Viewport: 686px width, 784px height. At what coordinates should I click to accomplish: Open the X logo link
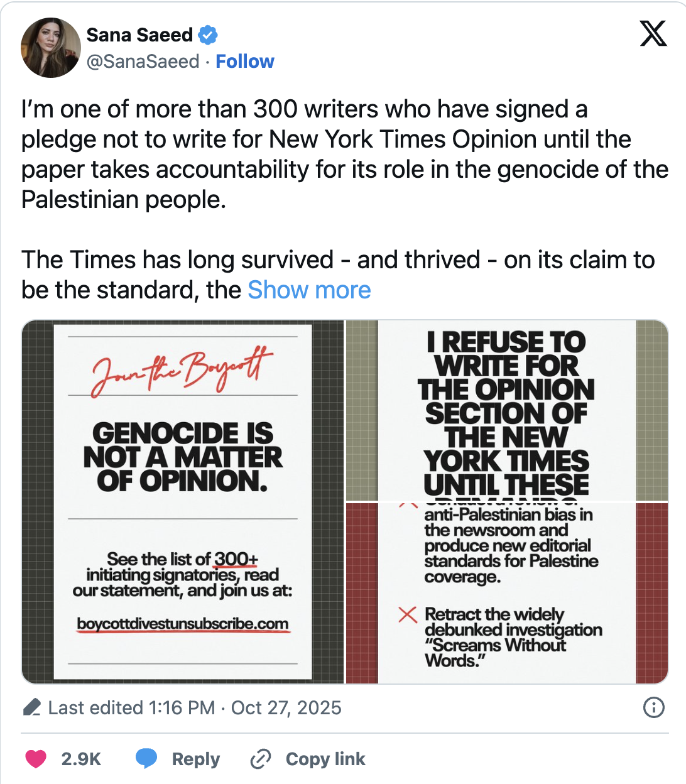point(653,33)
